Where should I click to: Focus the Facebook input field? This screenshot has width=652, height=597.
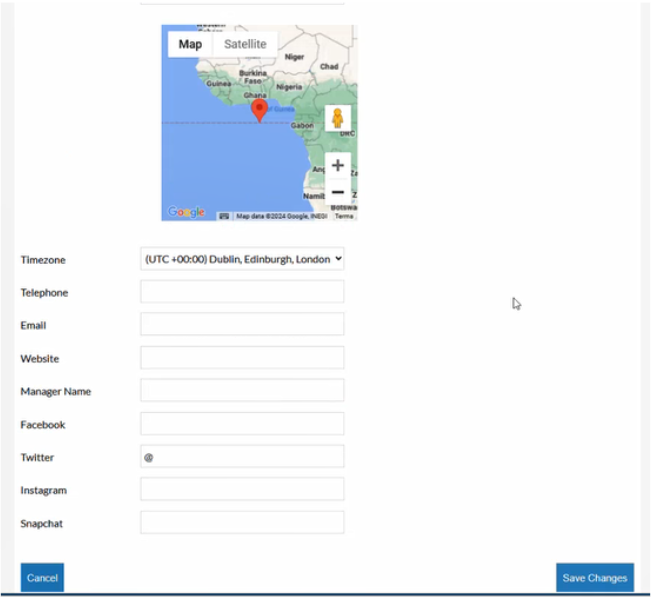click(242, 424)
